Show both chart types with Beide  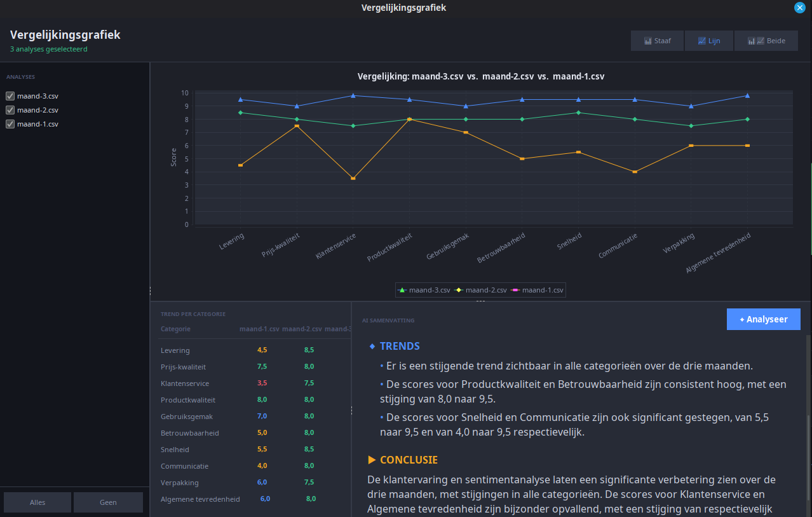[766, 41]
